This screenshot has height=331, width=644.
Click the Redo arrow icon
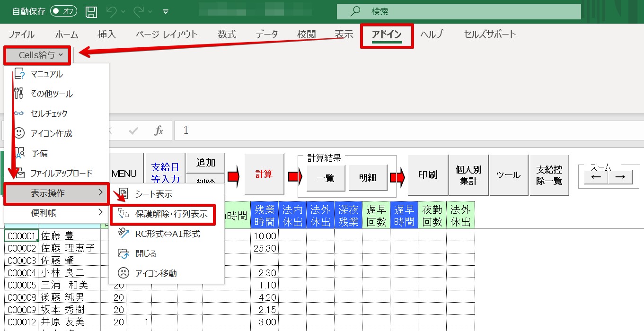click(x=138, y=11)
